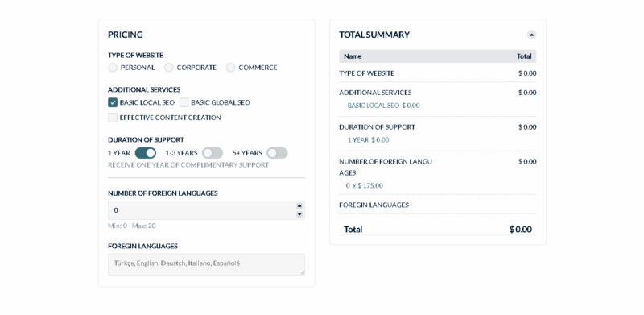The image size is (644, 315).
Task: Select the PERSONAL website type radio button
Action: (113, 68)
